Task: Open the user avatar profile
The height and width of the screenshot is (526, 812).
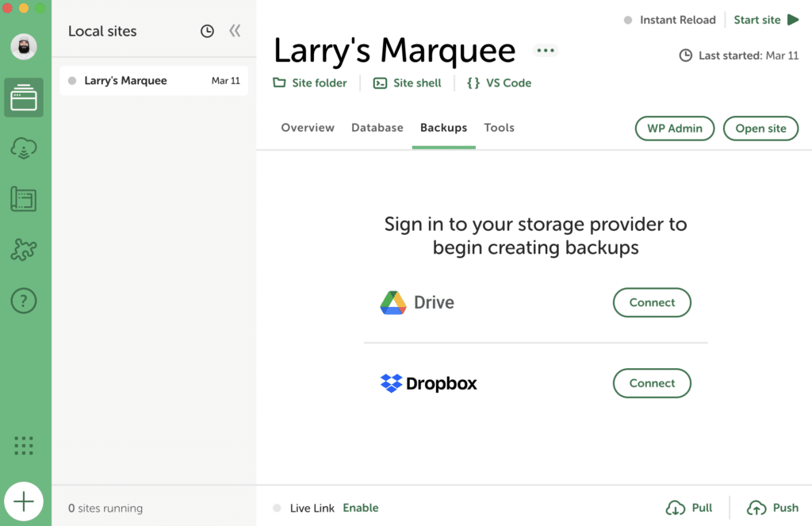Action: pyautogui.click(x=24, y=47)
